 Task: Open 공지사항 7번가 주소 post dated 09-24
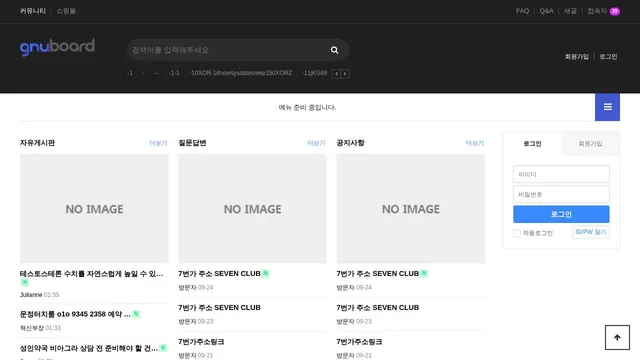(378, 273)
